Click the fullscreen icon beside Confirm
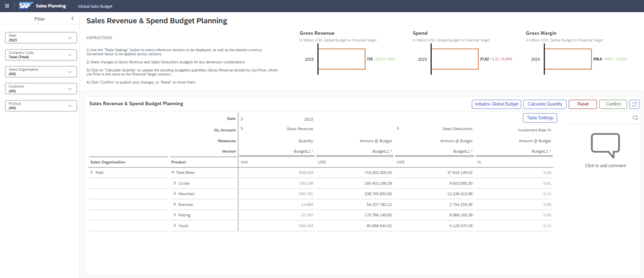Screen dimensions: 644x278 (634, 104)
